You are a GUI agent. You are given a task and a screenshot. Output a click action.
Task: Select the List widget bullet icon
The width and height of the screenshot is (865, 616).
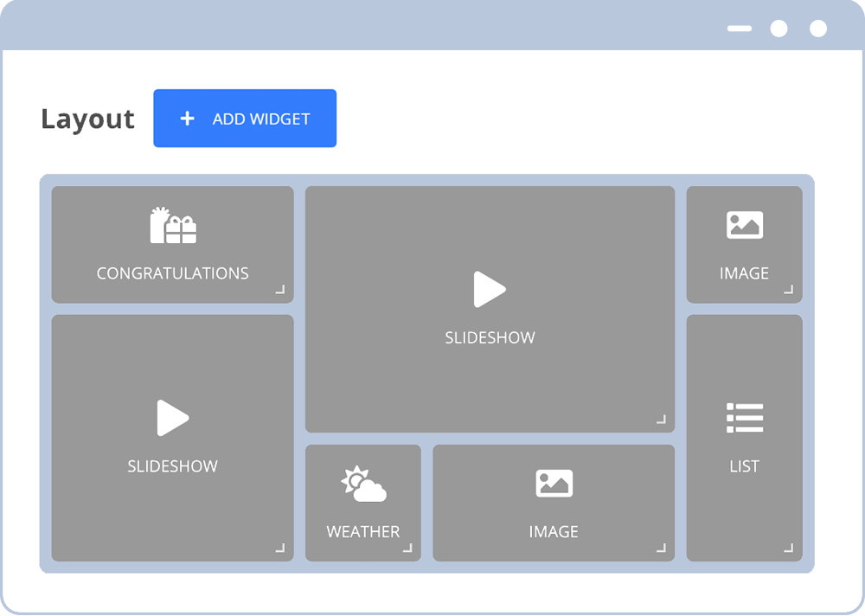745,418
